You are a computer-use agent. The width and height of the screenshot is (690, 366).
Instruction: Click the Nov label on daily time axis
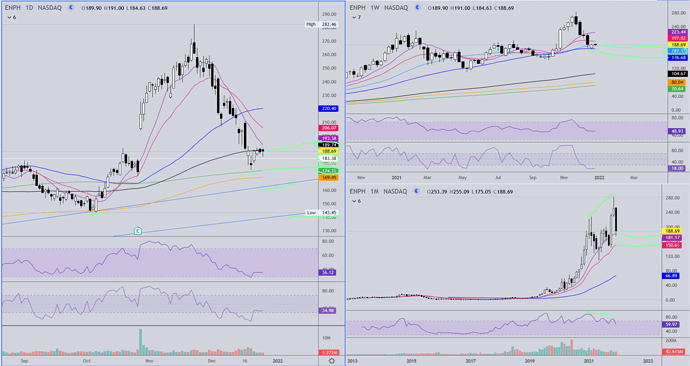click(x=150, y=361)
